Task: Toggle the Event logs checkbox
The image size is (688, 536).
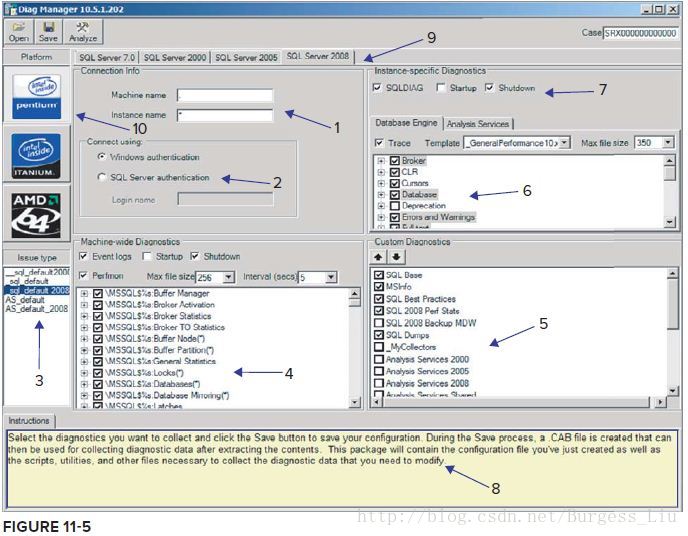Action: 83,256
